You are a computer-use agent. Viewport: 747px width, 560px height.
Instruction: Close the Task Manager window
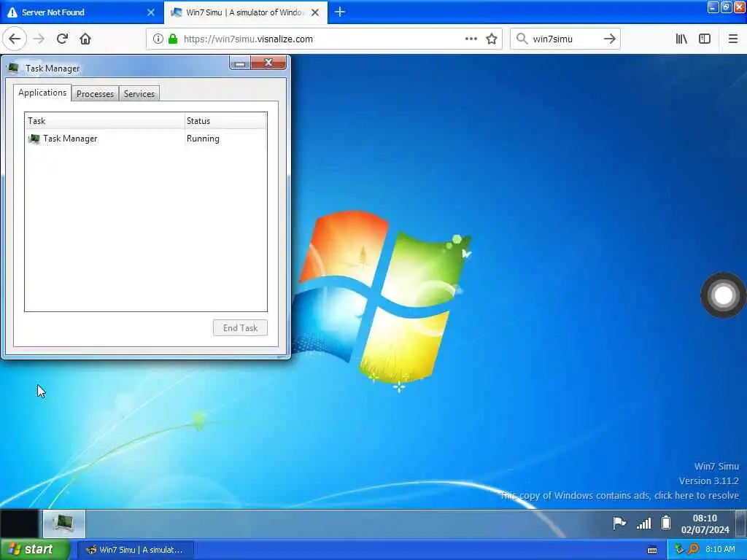point(268,63)
